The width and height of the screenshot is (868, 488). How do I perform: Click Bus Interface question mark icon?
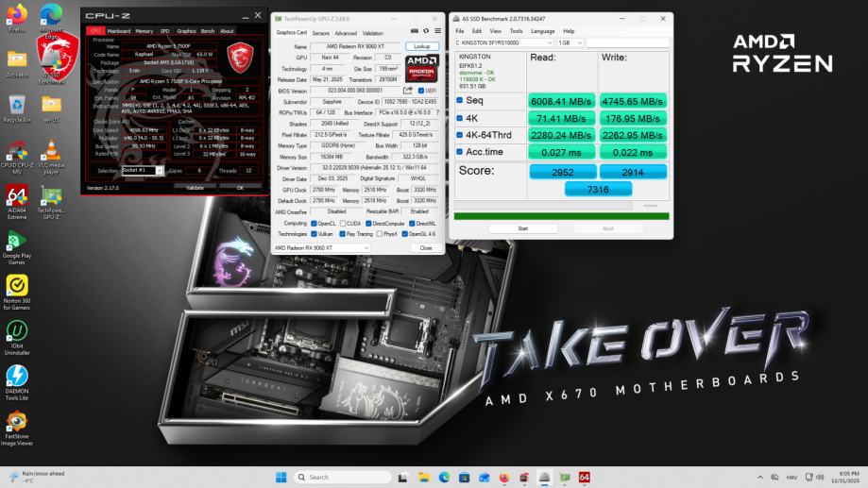point(437,112)
